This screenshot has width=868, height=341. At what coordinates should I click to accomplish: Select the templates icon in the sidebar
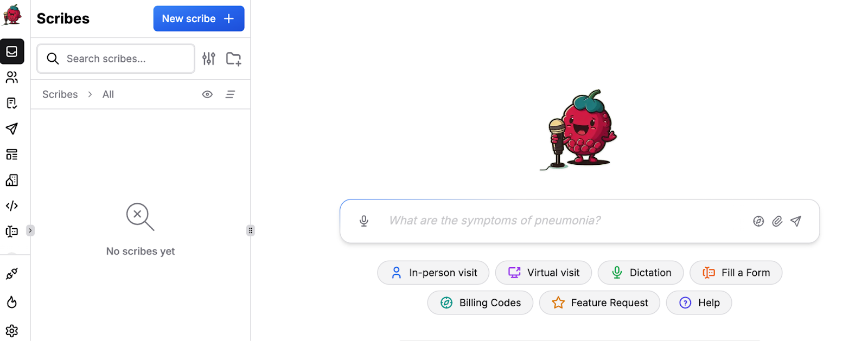pyautogui.click(x=12, y=102)
